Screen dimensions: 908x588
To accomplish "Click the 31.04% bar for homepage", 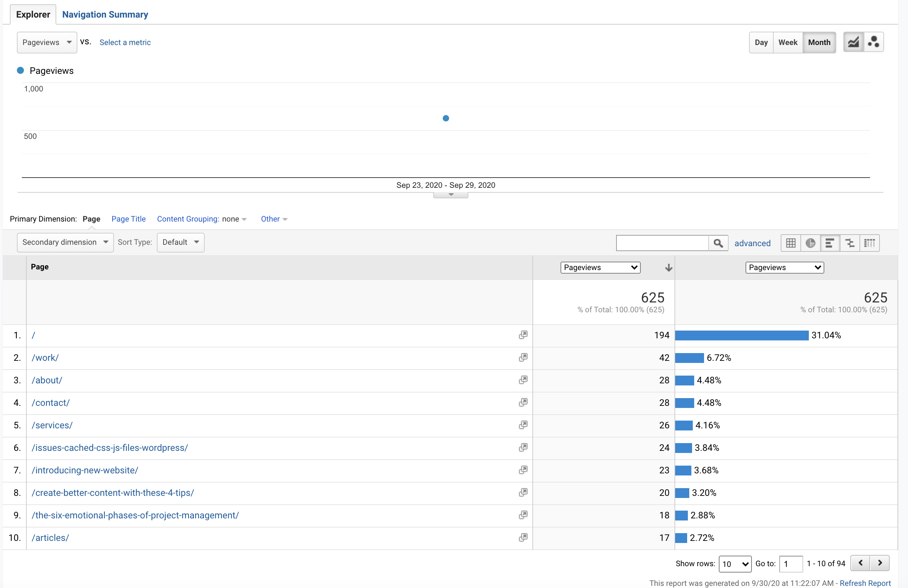I will click(x=742, y=335).
